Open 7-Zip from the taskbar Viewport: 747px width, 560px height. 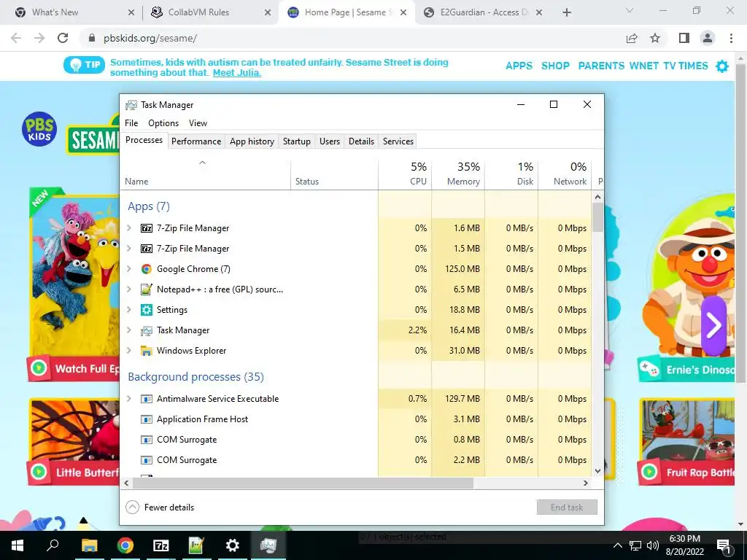point(160,545)
